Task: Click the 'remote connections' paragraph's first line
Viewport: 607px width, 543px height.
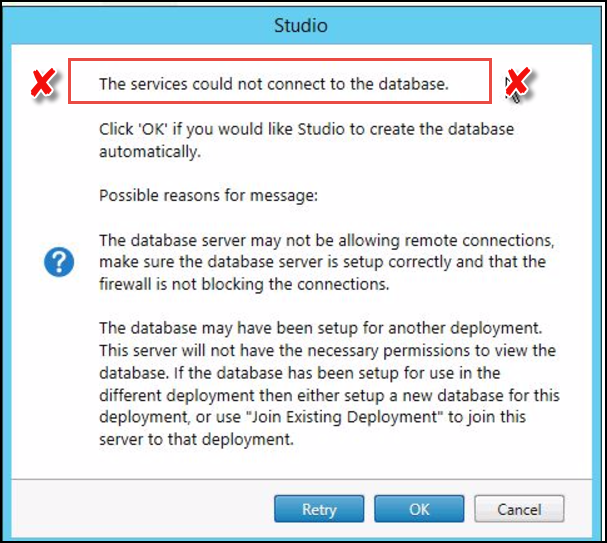Action: [327, 240]
